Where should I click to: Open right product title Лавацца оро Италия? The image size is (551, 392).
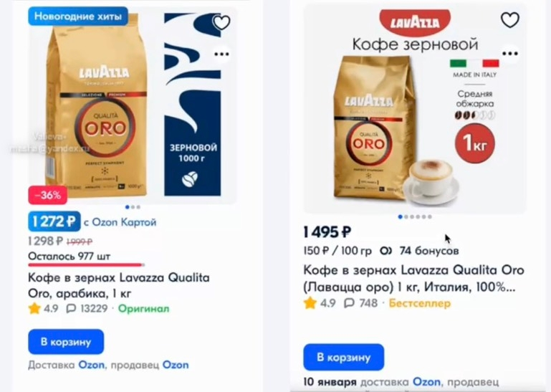tap(413, 279)
